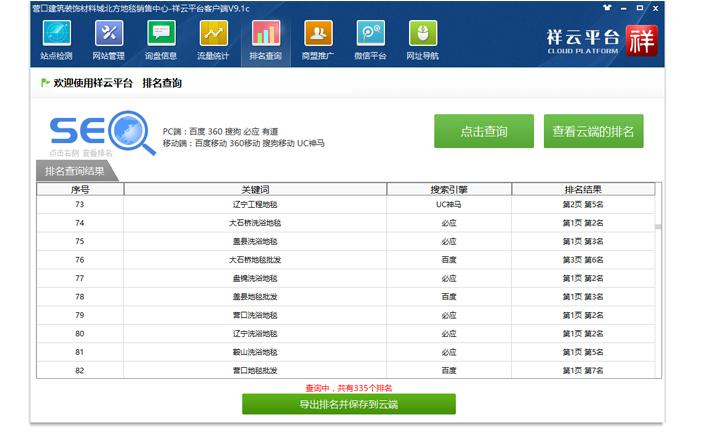Click the 排名结果 column header
The height and width of the screenshot is (432, 705).
pos(582,189)
